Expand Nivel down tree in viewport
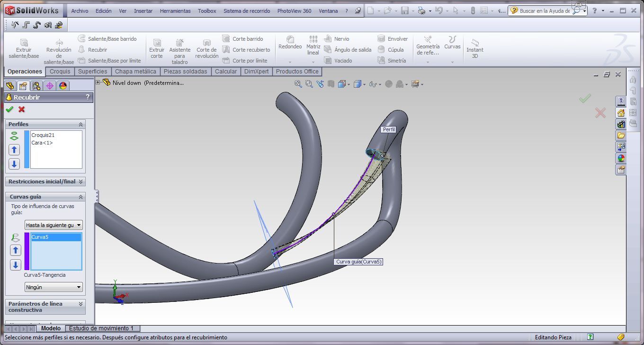Screen dimensions: 644x345 click(x=98, y=82)
